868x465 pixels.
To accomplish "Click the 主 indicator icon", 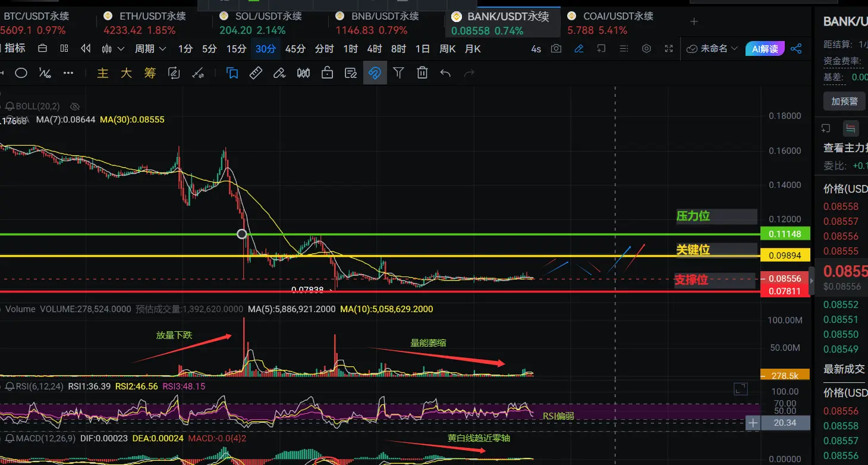I will click(x=103, y=73).
